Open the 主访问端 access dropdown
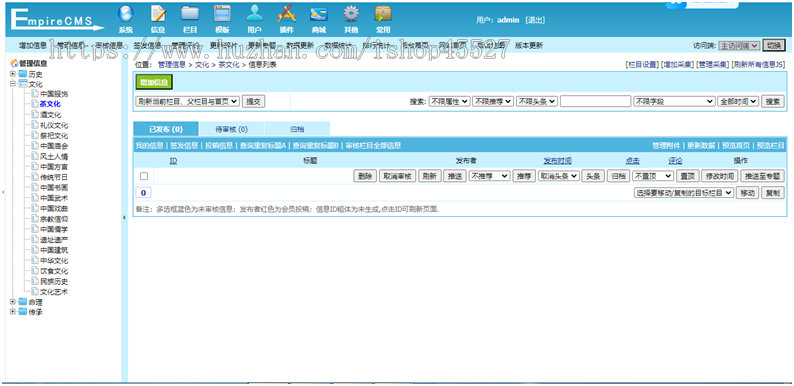 click(x=739, y=46)
